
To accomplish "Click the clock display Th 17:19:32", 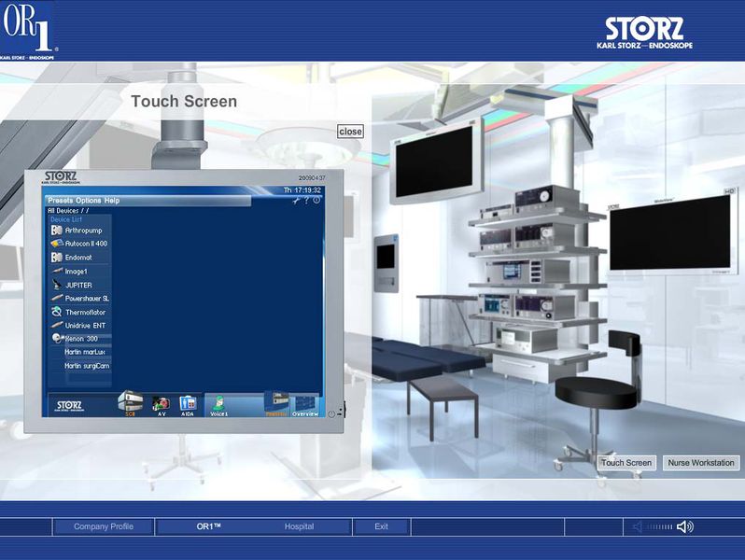I will point(302,190).
